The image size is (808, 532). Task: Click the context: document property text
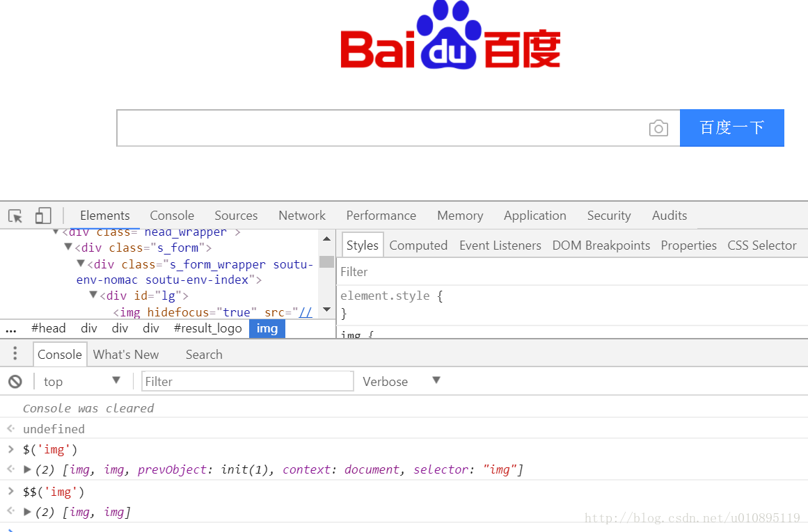340,469
